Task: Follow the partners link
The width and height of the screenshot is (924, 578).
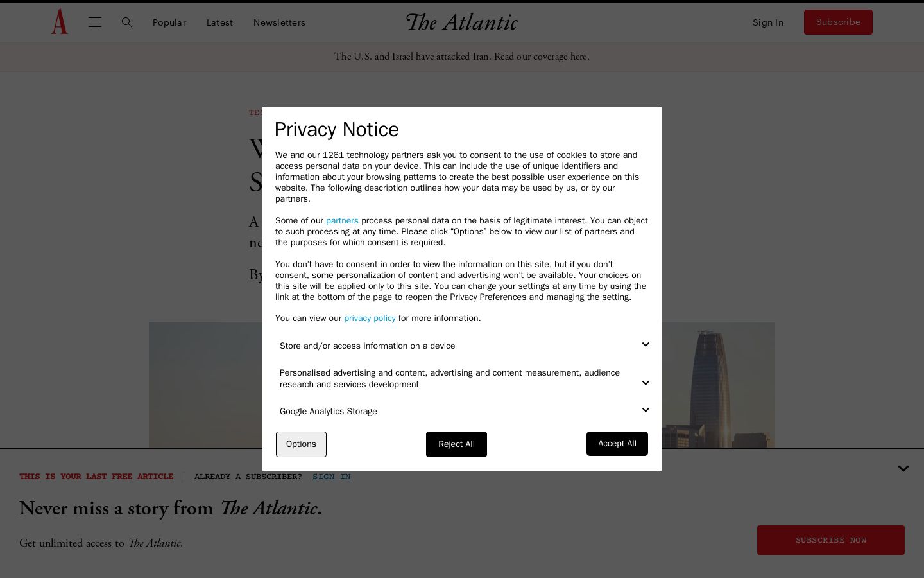Action: point(342,220)
